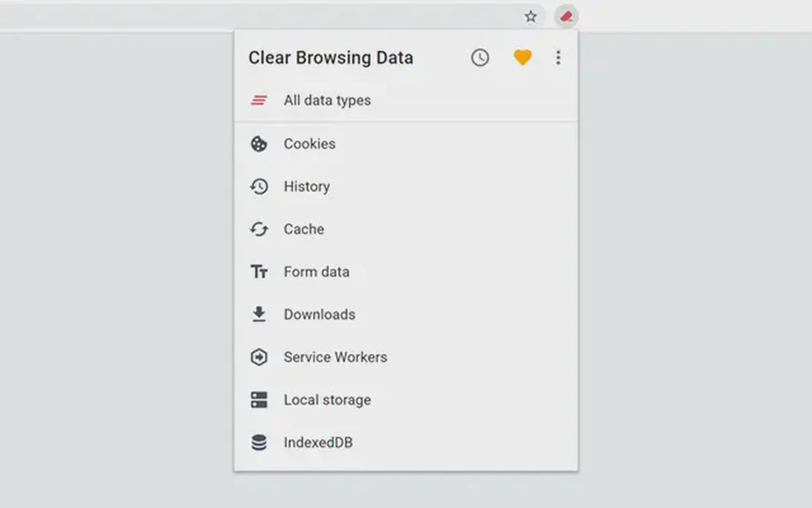Select All data types menu entry
Viewport: 812px width, 508px height.
tap(327, 101)
